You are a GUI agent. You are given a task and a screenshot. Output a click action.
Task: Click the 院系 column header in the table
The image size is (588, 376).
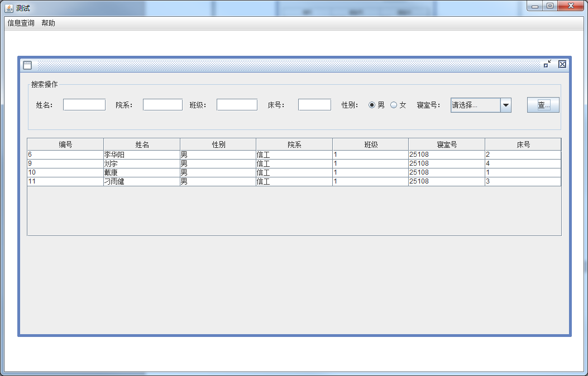click(294, 144)
